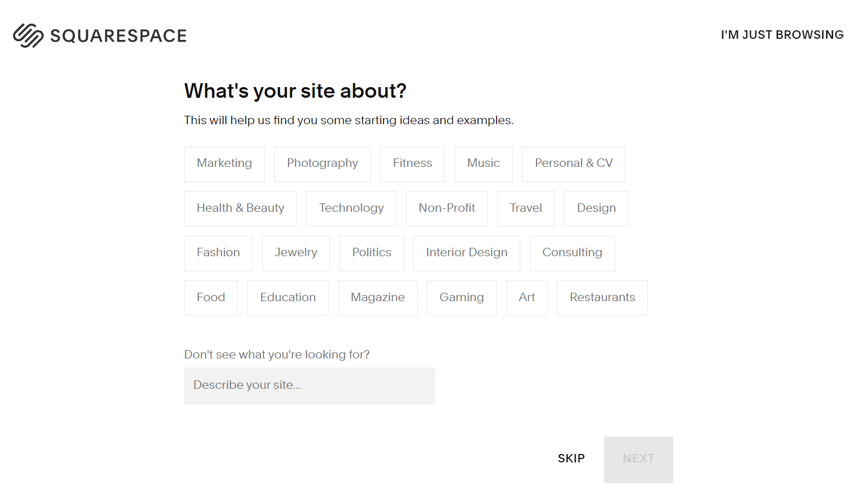
Task: Click the NEXT button
Action: [638, 459]
